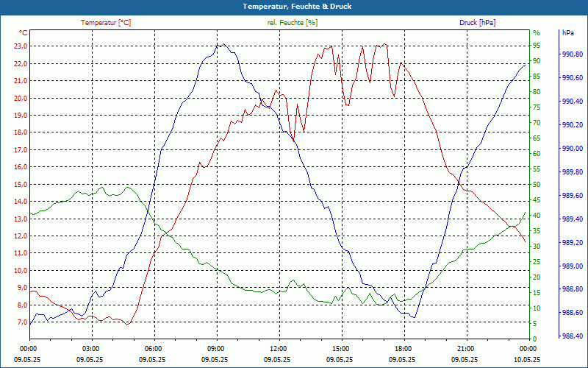
Task: Click the 'hPa' unit label on the pressure axis
Action: pos(568,33)
